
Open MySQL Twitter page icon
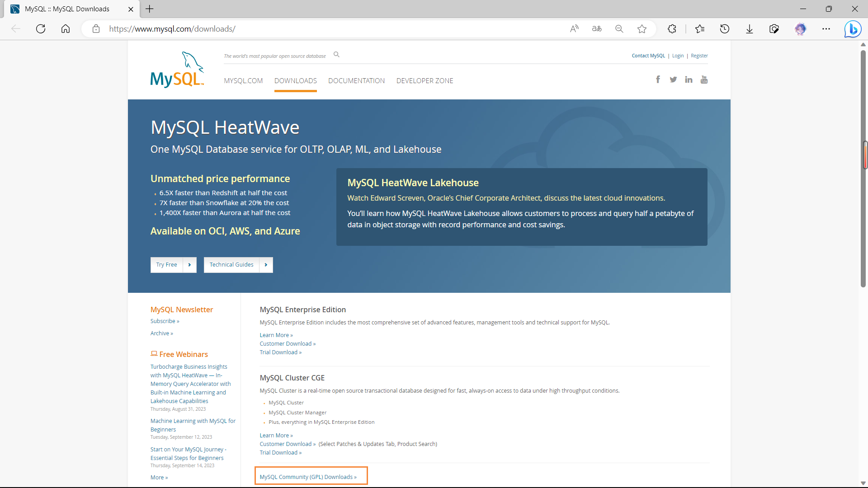click(x=673, y=80)
